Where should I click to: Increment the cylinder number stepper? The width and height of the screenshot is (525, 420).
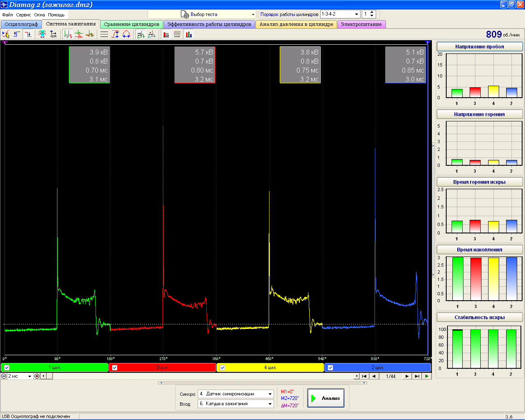click(x=372, y=12)
